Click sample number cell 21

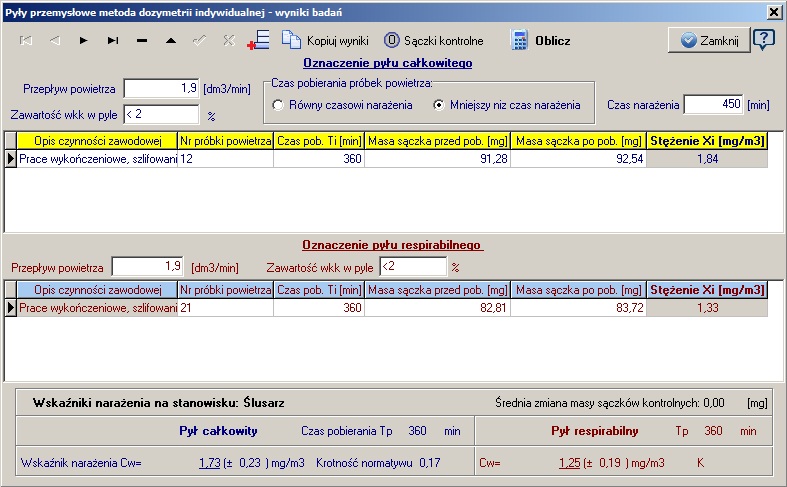coord(226,308)
